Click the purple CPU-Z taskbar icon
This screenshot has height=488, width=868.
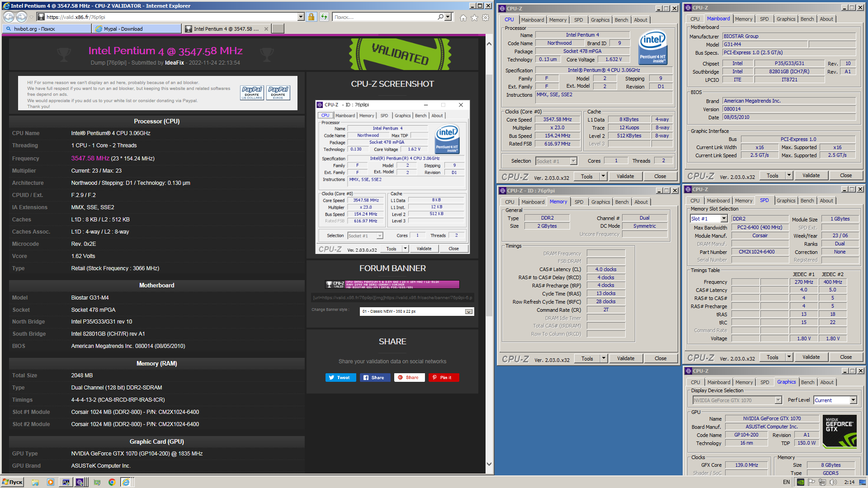click(x=80, y=482)
